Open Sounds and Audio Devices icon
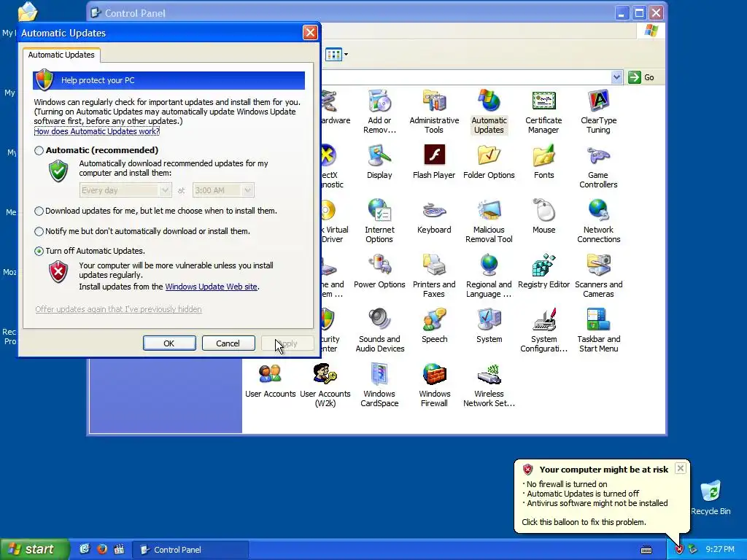Image resolution: width=747 pixels, height=560 pixels. tap(379, 330)
